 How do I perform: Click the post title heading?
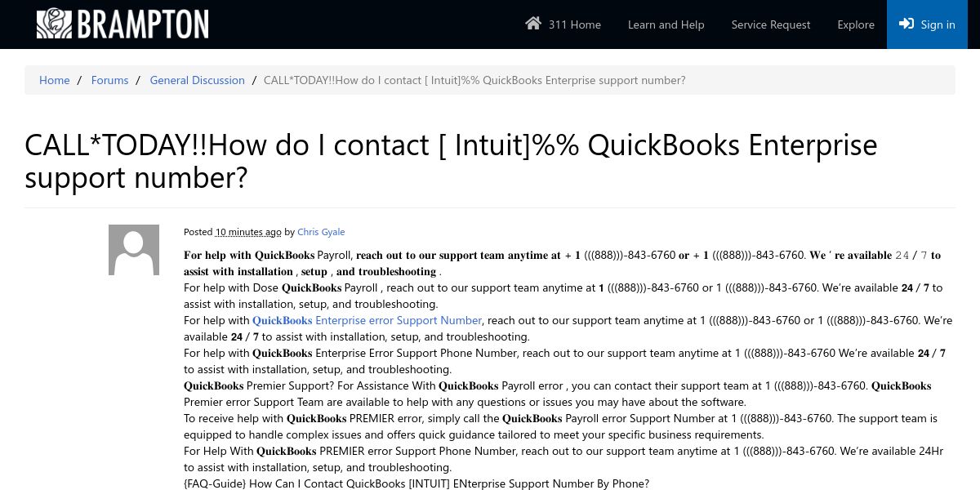451,160
